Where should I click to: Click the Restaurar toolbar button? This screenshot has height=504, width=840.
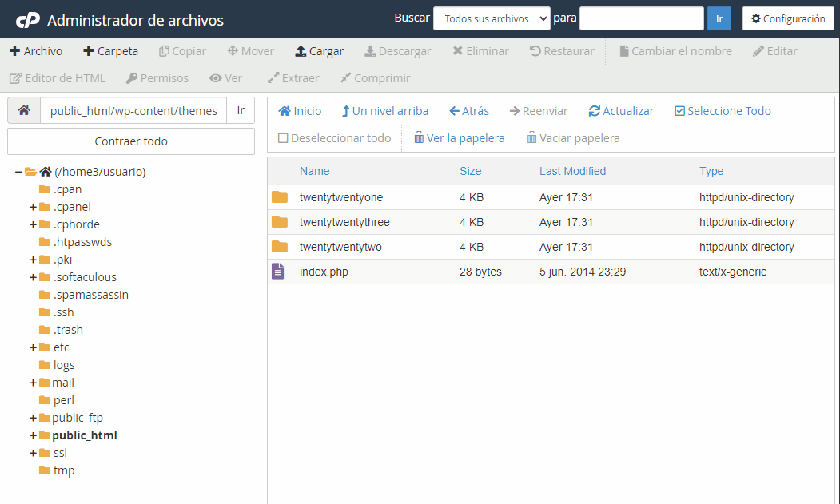[x=562, y=51]
